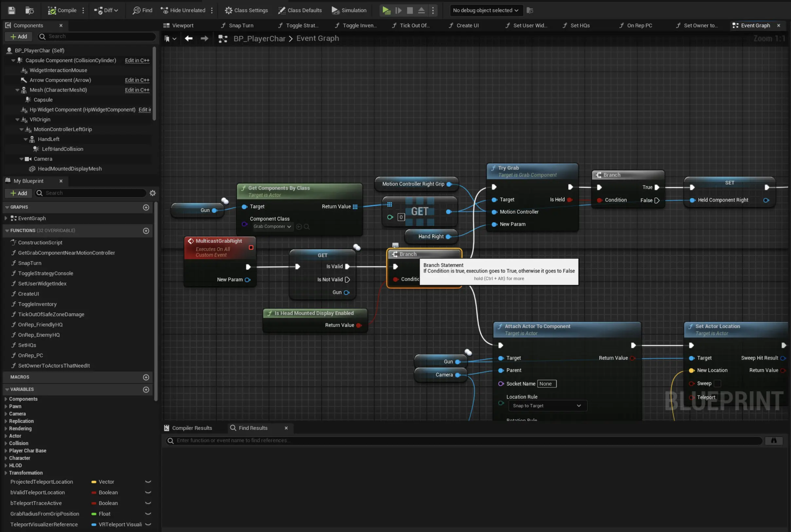Navigate back with the left arrow
791x532 pixels.
(x=189, y=38)
